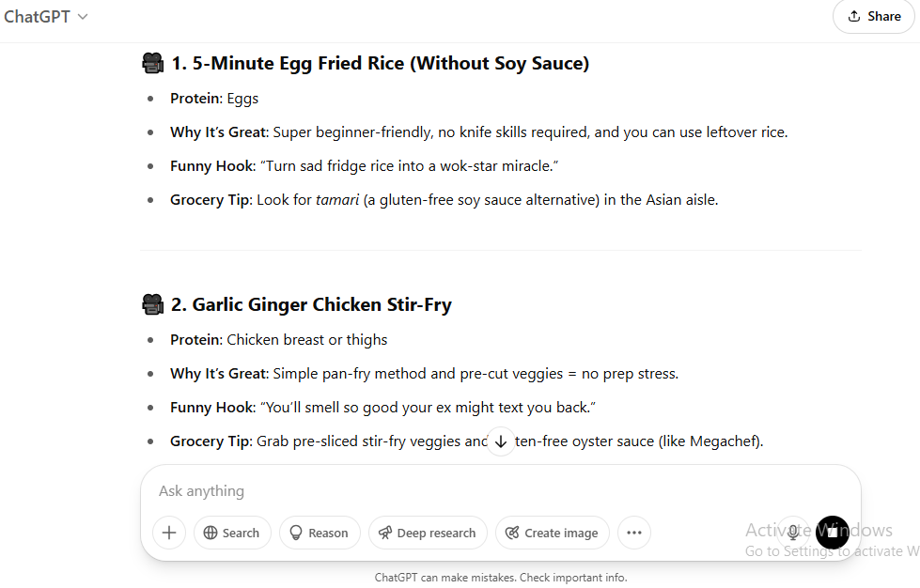Click the upload icon in Share button

tap(855, 16)
